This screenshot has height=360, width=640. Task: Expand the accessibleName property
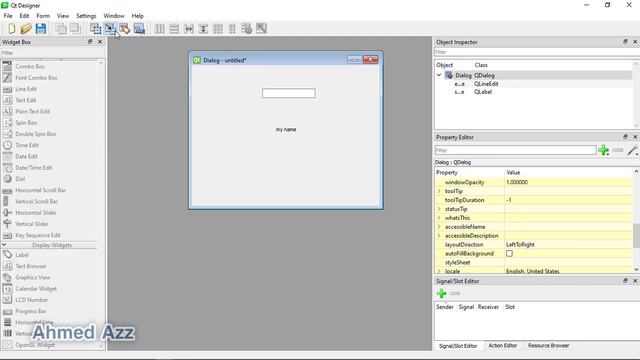click(439, 227)
